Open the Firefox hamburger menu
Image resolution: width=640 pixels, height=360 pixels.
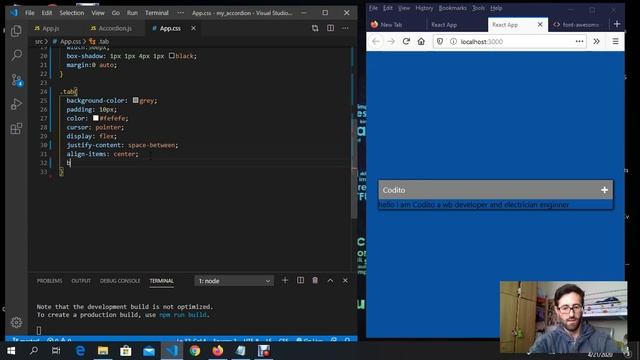pos(616,41)
